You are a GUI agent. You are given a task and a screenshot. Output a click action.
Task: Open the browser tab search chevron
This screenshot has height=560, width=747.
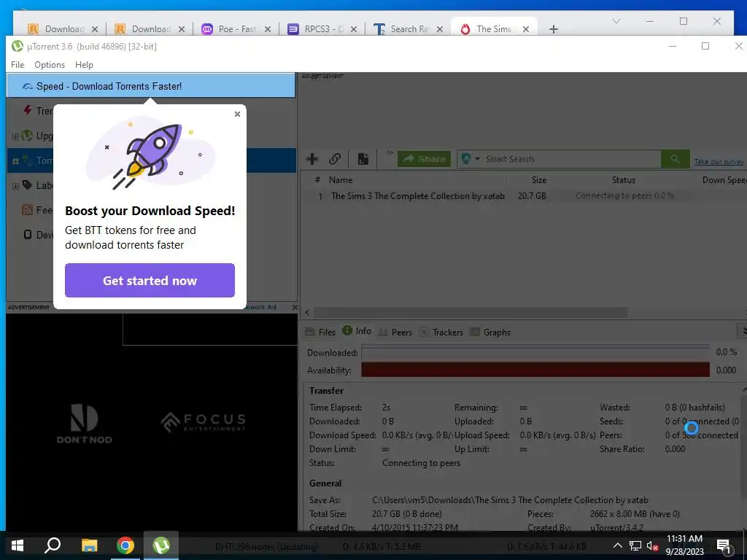[x=616, y=21]
